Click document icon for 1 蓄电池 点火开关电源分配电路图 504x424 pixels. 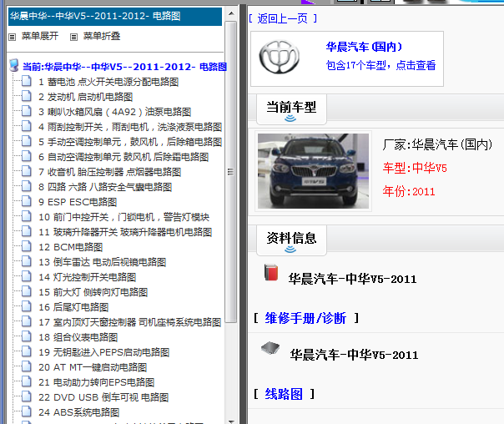27,81
